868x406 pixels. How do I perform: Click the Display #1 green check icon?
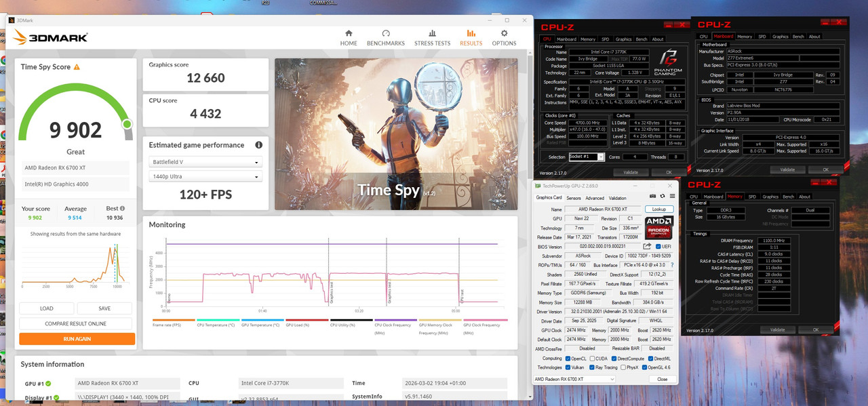(57, 398)
